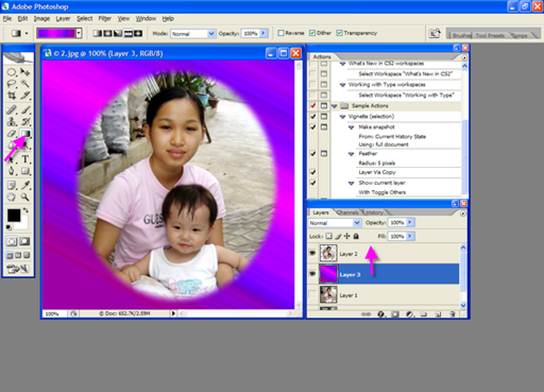The image size is (544, 392).
Task: Choose the Diamond Gradient style
Action: pyautogui.click(x=138, y=33)
